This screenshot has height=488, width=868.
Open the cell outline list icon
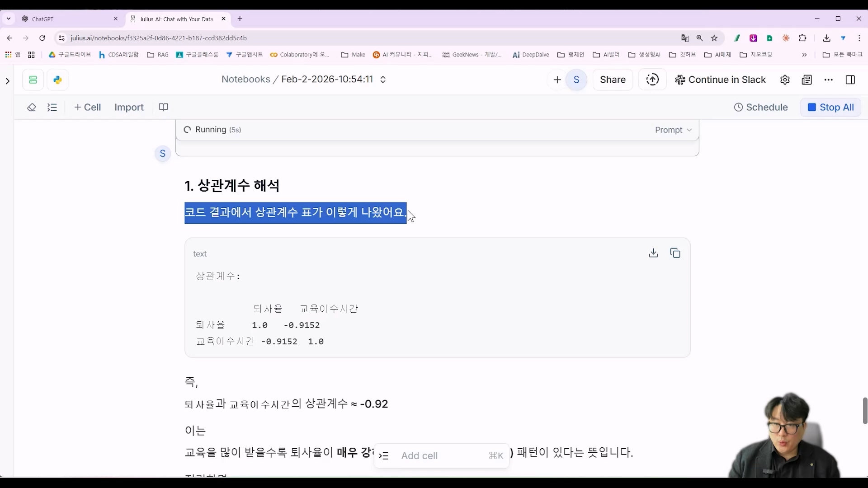tap(52, 108)
